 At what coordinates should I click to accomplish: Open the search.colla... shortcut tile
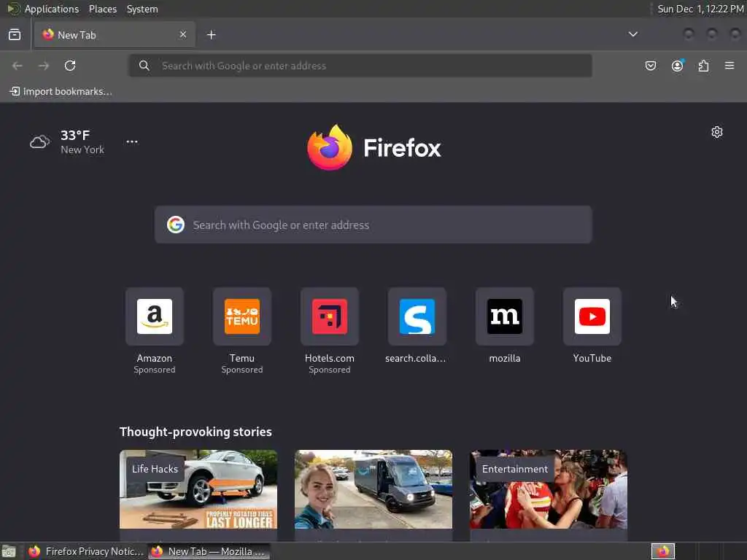coord(417,326)
